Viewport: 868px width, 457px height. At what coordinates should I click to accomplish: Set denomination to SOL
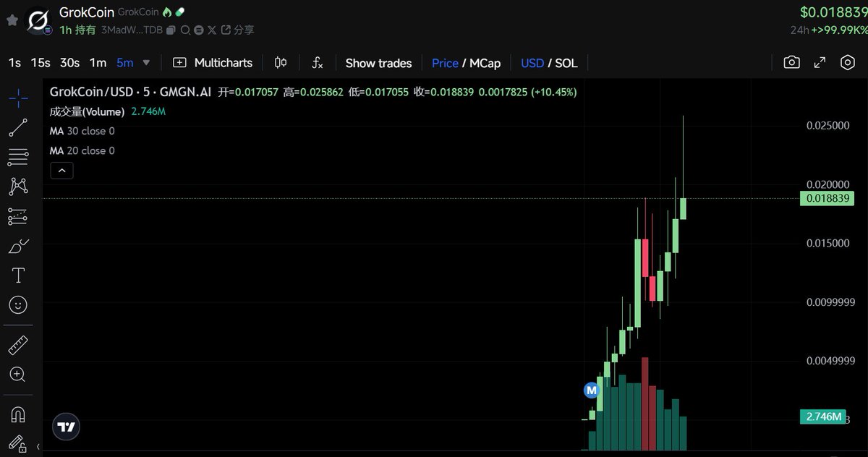coord(566,63)
